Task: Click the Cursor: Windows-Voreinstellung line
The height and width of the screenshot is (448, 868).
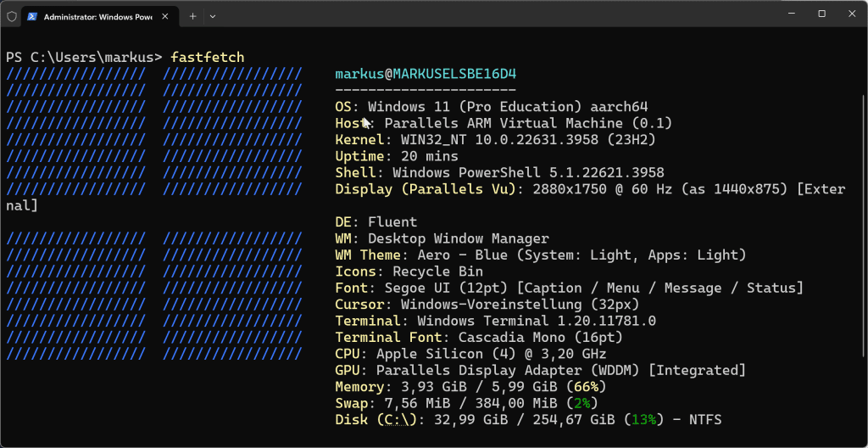Action: point(487,305)
